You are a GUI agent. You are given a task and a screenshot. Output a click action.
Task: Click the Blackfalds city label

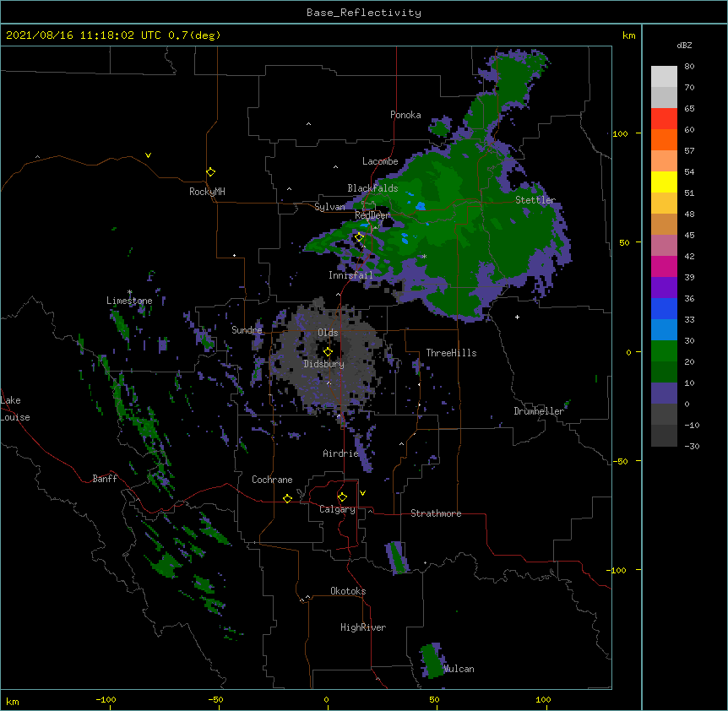(372, 188)
